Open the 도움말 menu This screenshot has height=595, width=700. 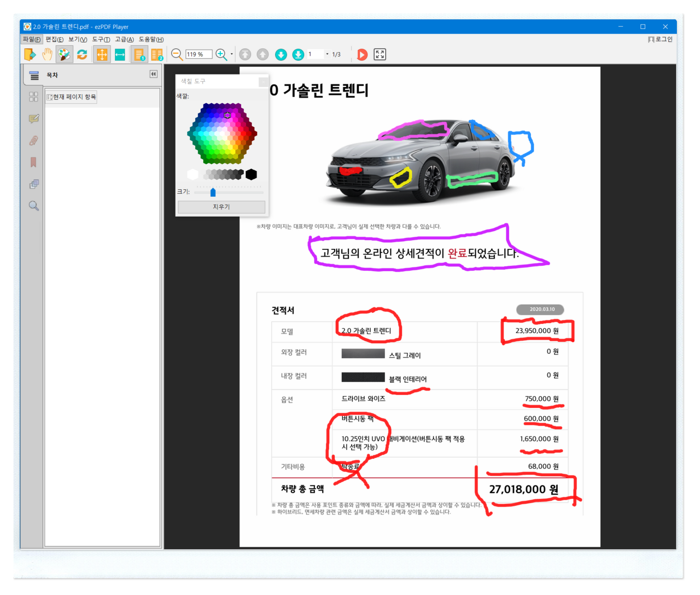tap(151, 39)
